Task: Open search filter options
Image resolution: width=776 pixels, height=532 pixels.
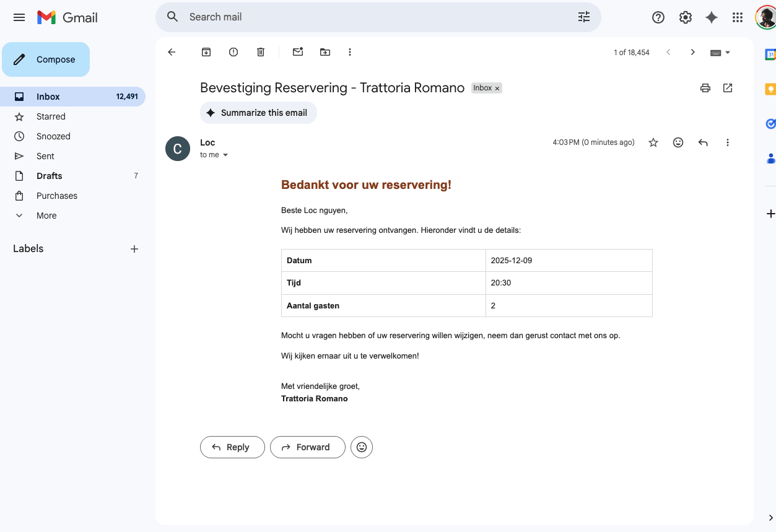Action: (583, 17)
